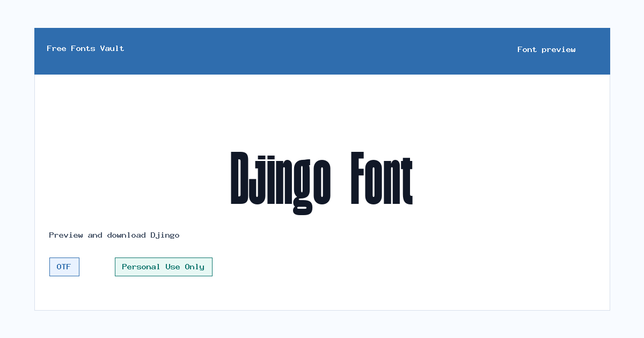Open the Free Fonts Vault home link

85,48
